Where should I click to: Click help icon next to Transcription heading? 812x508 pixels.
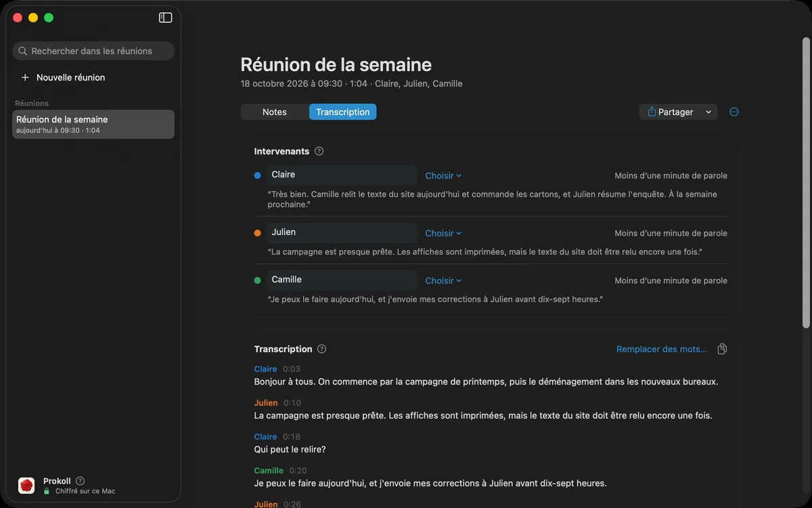point(322,349)
